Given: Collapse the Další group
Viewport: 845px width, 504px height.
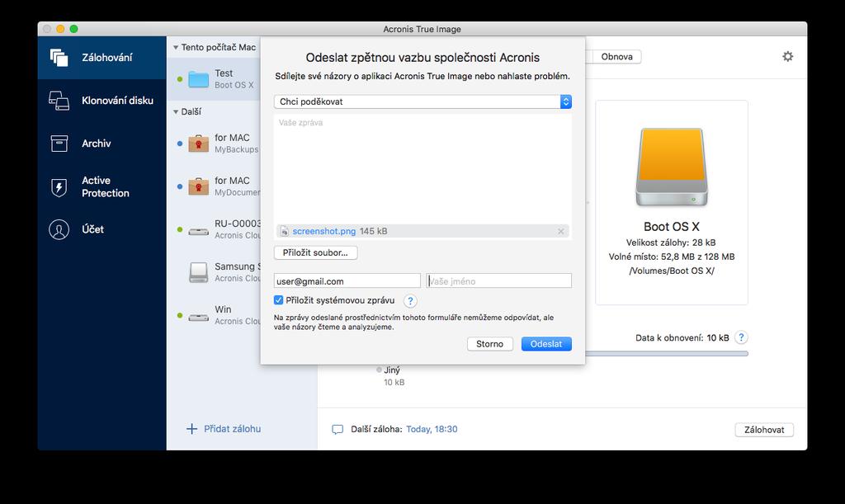Looking at the screenshot, I should (x=176, y=112).
